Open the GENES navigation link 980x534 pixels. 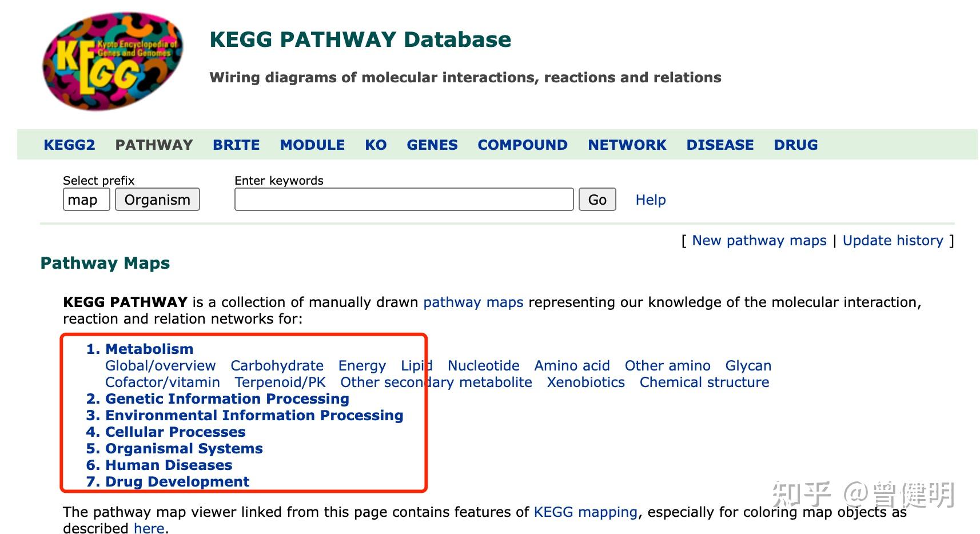tap(432, 145)
